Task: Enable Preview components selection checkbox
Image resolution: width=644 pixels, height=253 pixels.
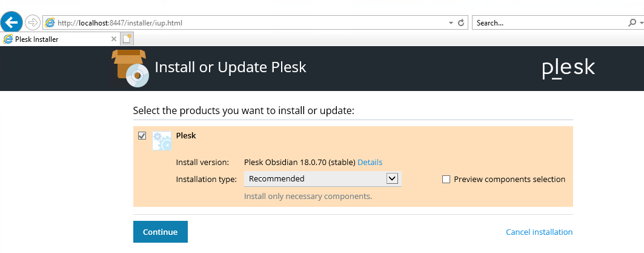Action: (446, 180)
